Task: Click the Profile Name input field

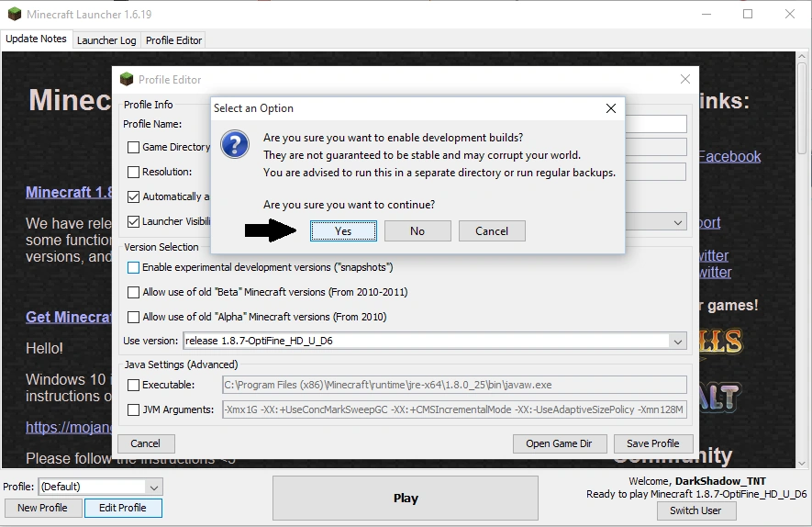Action: pyautogui.click(x=656, y=124)
